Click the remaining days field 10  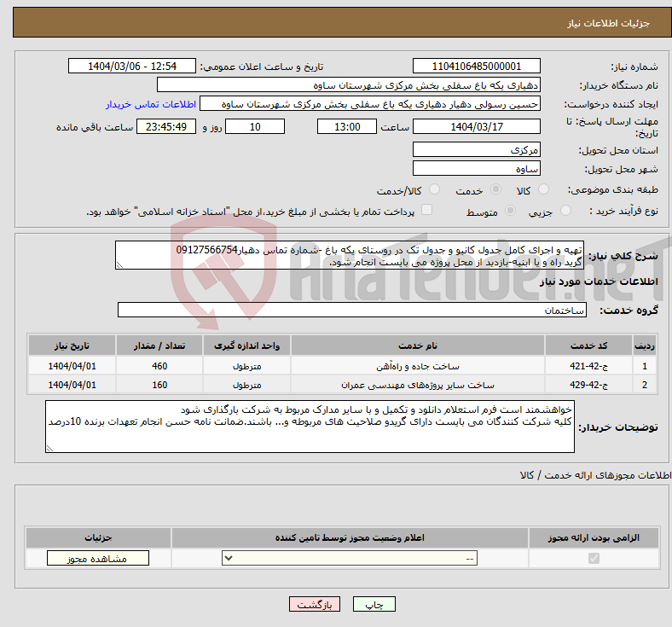[x=255, y=126]
